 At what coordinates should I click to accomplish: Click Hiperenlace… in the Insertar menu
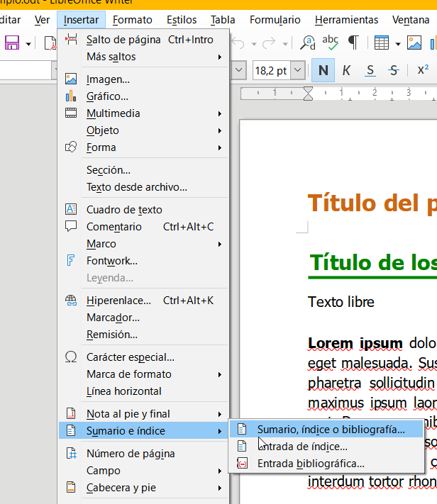pyautogui.click(x=118, y=301)
